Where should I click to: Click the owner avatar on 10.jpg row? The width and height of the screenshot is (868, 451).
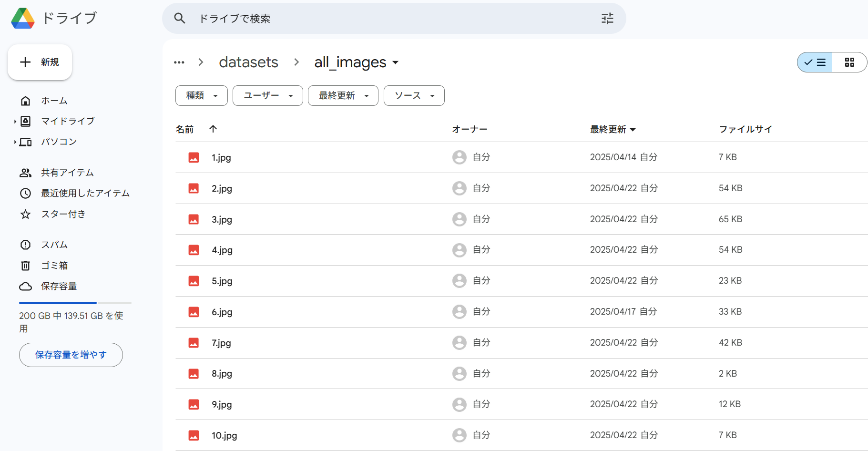[x=460, y=435]
